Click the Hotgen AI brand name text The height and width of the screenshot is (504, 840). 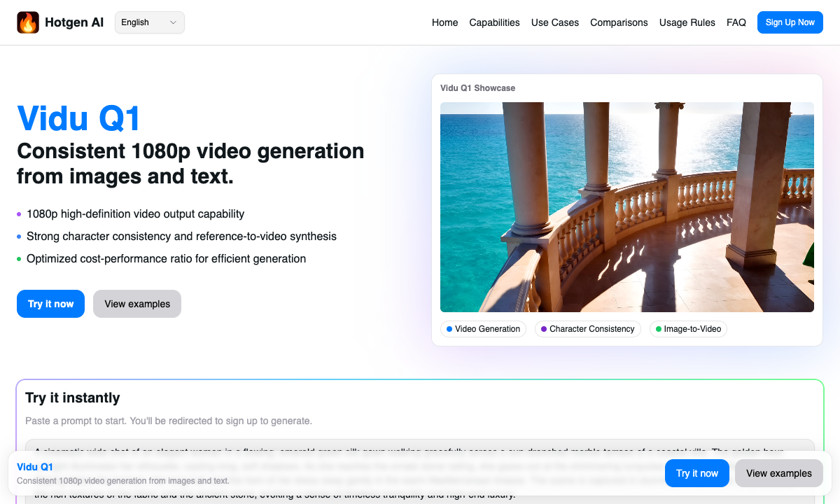[74, 22]
